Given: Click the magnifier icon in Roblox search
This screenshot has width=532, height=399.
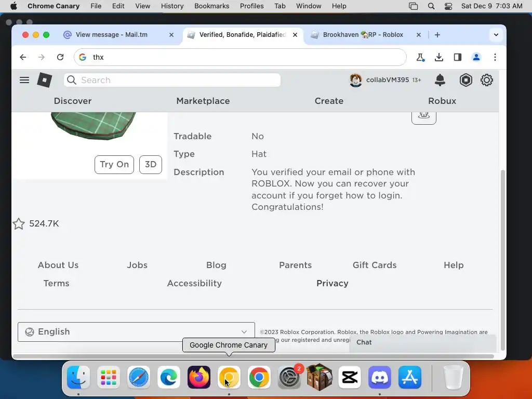Looking at the screenshot, I should tap(72, 80).
